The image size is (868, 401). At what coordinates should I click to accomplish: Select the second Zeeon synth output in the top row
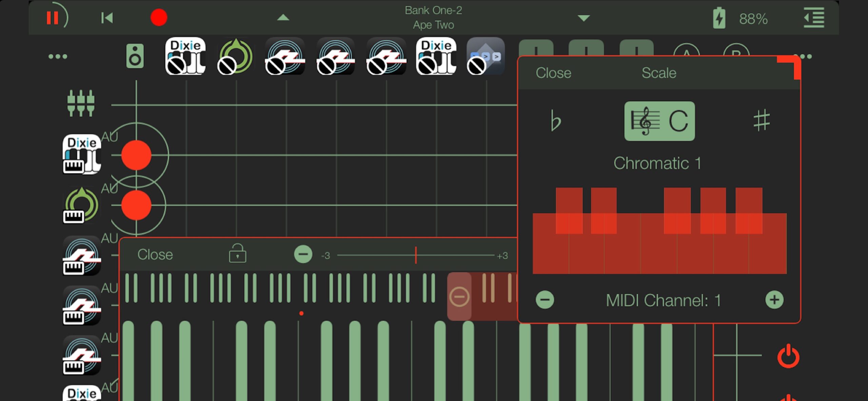[336, 56]
